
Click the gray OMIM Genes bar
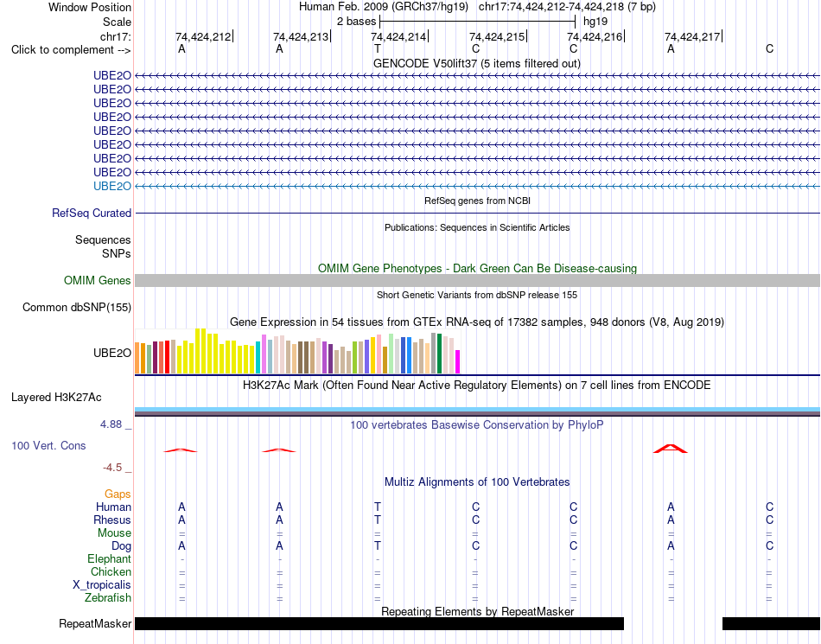[477, 281]
